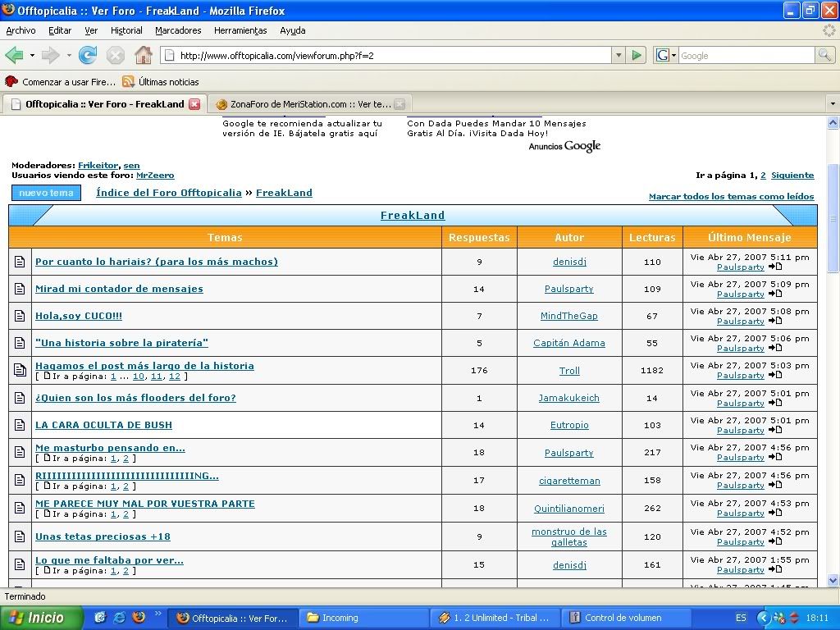Click latest-post icon for LA CARA OCULTA DE BUSH
The width and height of the screenshot is (840, 630).
[x=775, y=430]
